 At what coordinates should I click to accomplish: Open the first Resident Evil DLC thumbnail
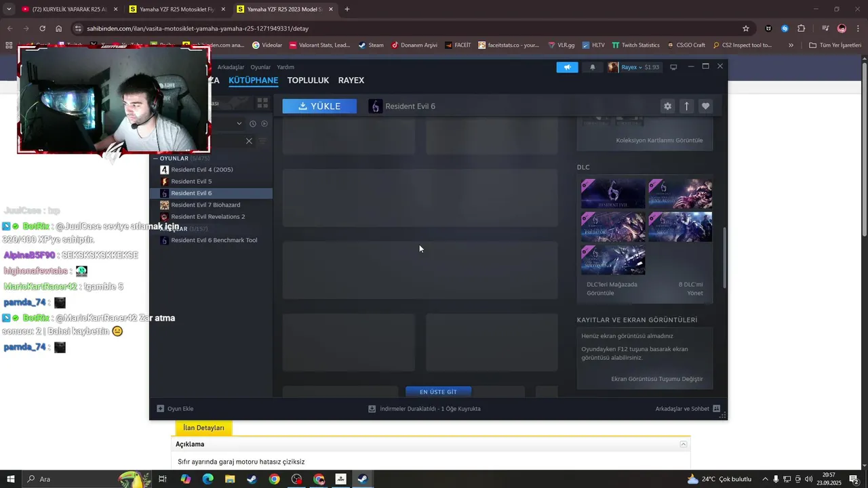(613, 194)
